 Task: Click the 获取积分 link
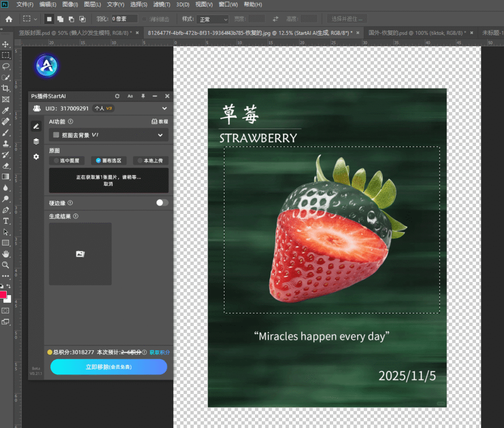click(x=159, y=352)
